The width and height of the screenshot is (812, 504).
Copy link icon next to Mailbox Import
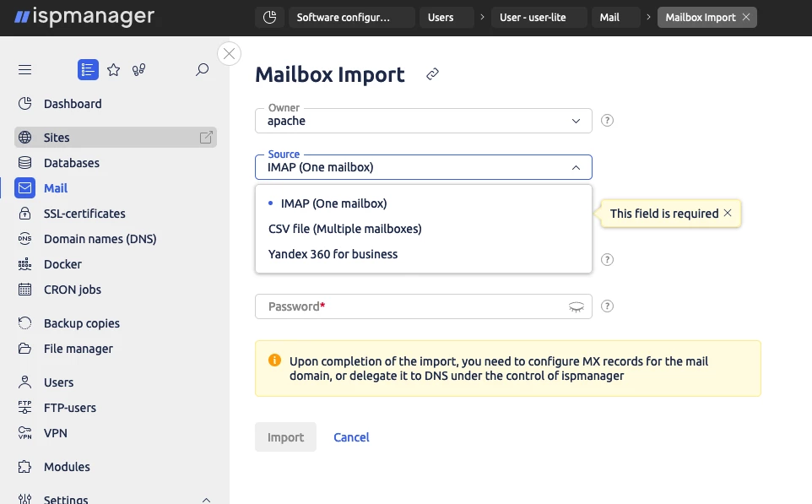click(x=432, y=74)
